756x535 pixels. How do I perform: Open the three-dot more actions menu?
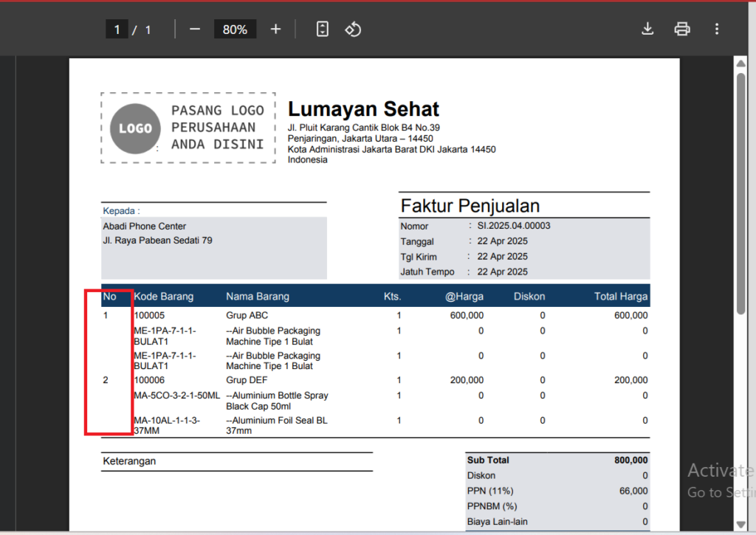[x=716, y=29]
